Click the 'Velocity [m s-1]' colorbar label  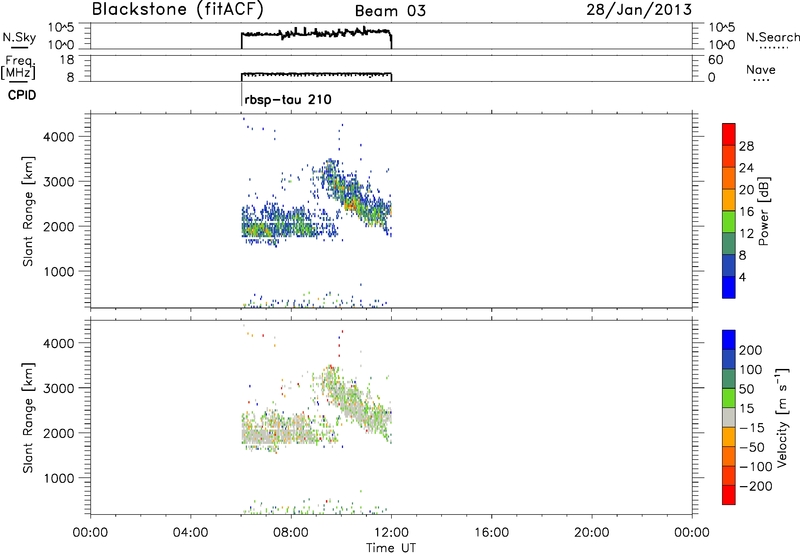pyautogui.click(x=782, y=418)
